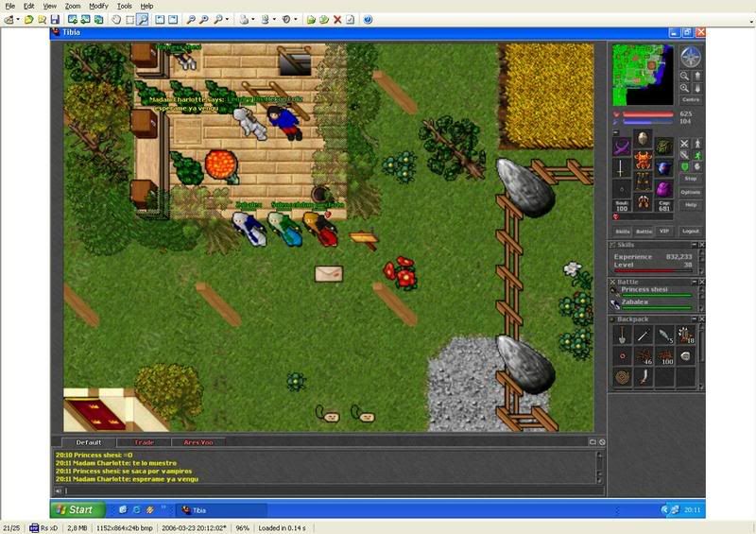Click minimap zoom in magnifier icon

(x=684, y=88)
